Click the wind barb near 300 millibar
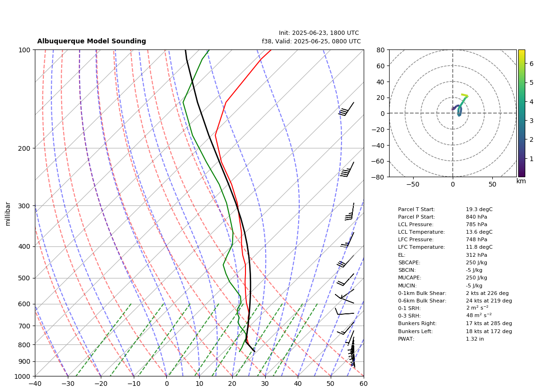538x392 pixels. [349, 212]
